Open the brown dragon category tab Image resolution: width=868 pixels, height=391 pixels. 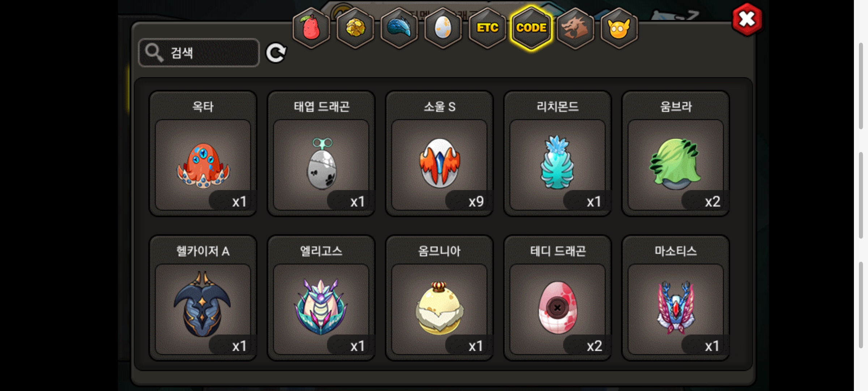click(x=575, y=28)
